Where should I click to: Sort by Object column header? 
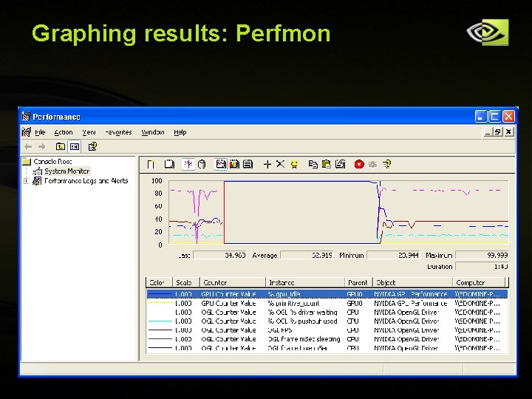(x=412, y=282)
